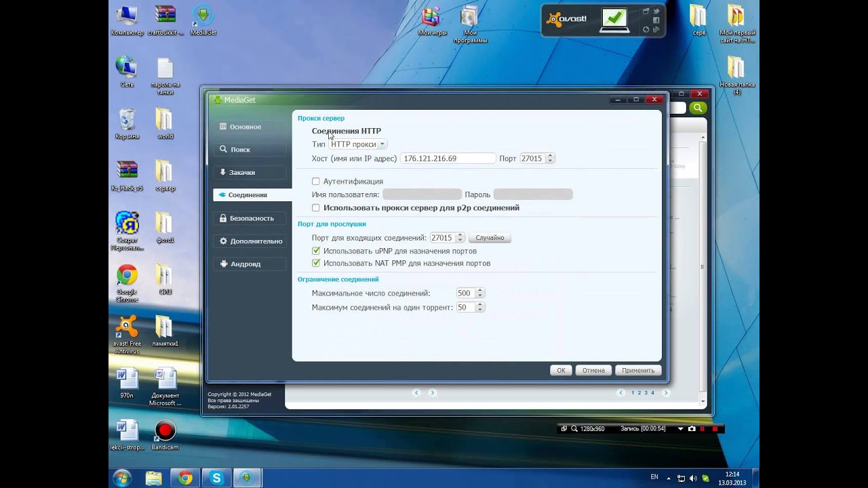Enable proxy server for p2p connections checkbox
Image resolution: width=868 pixels, height=488 pixels.
[315, 208]
